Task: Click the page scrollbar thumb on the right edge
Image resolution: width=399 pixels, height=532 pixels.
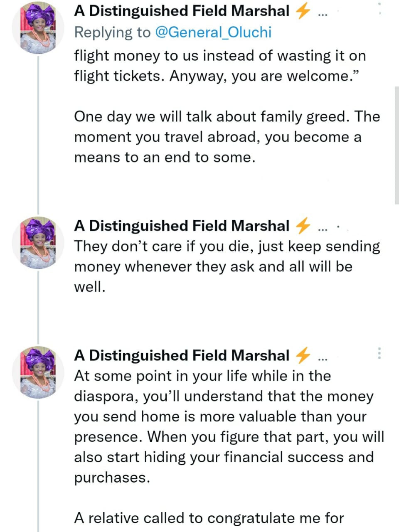Action: [x=396, y=145]
